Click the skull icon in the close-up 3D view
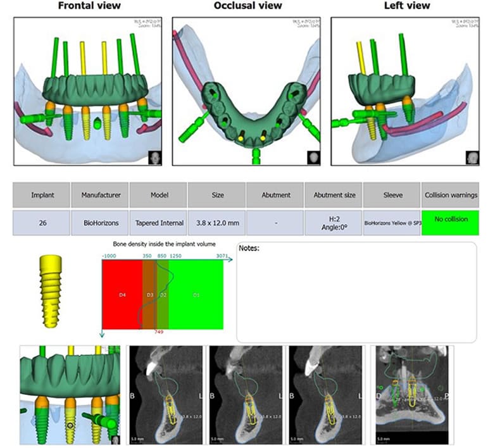Viewport: 488px width, 448px height. click(116, 439)
